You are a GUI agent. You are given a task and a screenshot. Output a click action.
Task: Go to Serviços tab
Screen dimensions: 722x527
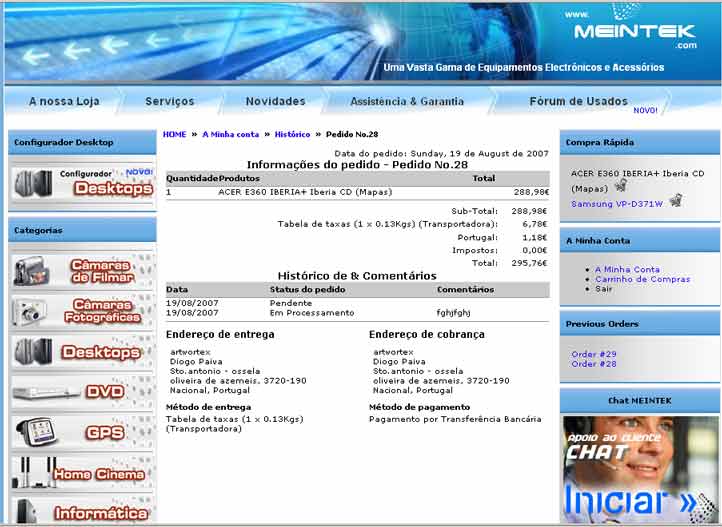(x=170, y=101)
